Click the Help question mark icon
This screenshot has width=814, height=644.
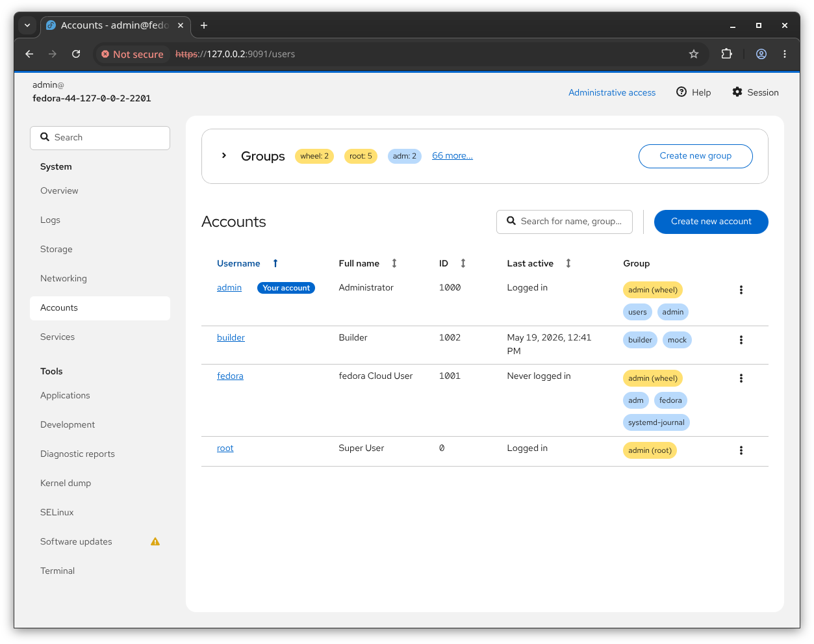pos(681,92)
